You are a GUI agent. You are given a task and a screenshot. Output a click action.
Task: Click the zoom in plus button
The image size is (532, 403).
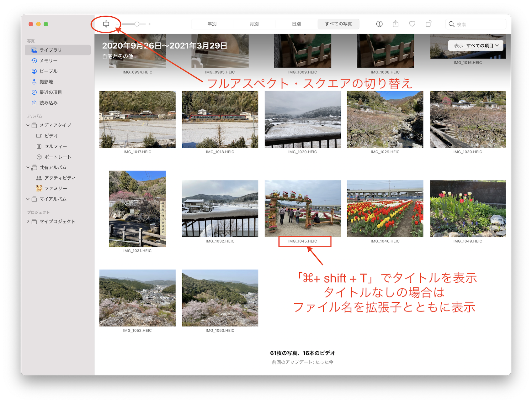coord(150,24)
